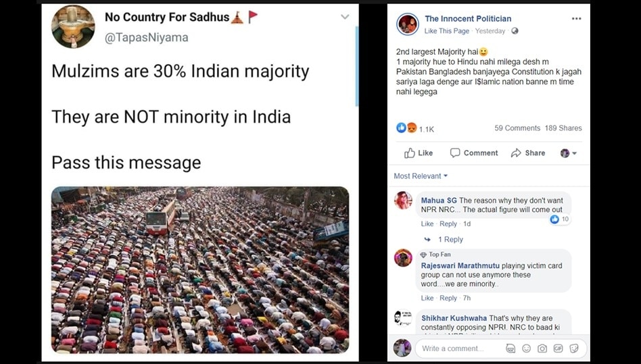The image size is (641, 364).
Task: Open the GIF picker in comment box
Action: click(558, 348)
